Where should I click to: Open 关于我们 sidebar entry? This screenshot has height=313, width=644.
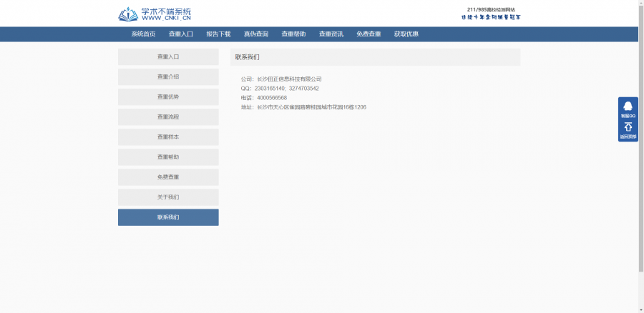click(x=168, y=197)
